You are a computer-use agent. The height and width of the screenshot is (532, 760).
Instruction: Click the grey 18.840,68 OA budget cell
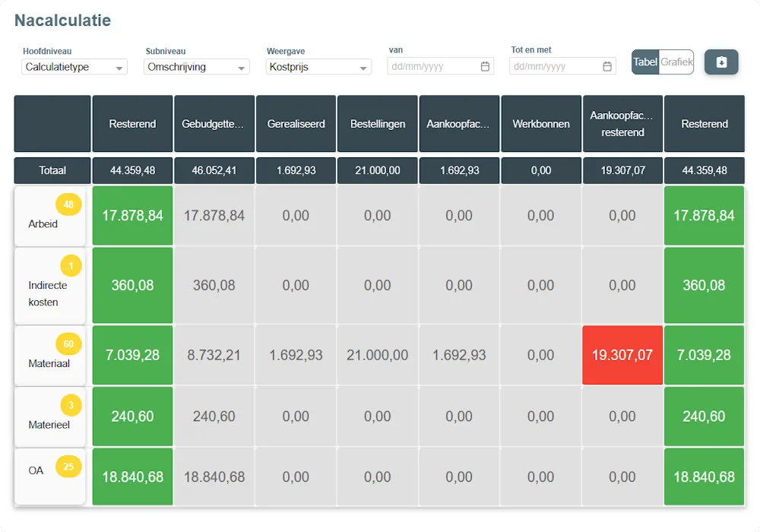point(214,477)
